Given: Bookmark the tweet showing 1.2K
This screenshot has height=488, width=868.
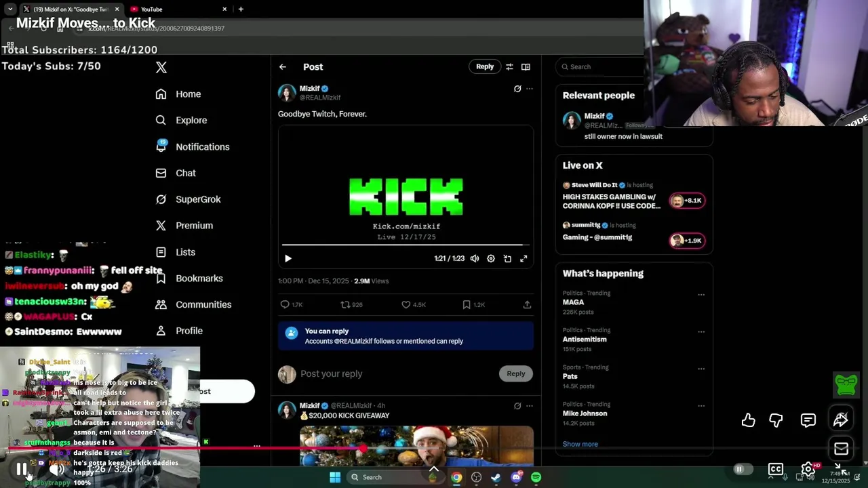Looking at the screenshot, I should (473, 305).
